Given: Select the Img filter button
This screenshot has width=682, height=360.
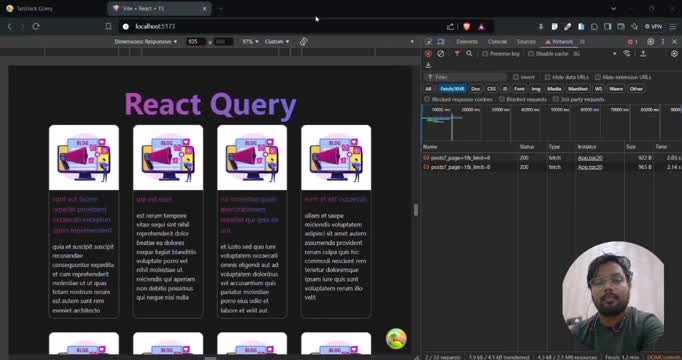Looking at the screenshot, I should (535, 89).
